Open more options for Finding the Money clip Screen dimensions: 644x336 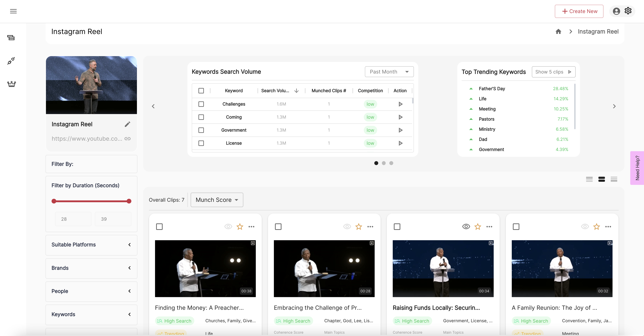(x=251, y=227)
